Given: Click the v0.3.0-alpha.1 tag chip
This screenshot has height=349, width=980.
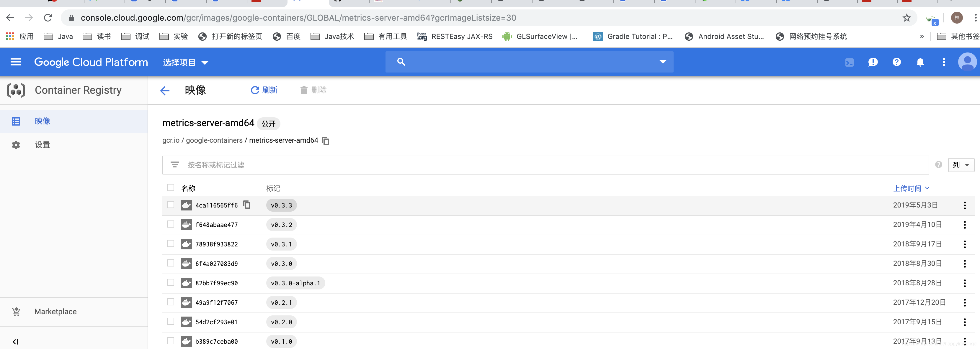Looking at the screenshot, I should 295,283.
